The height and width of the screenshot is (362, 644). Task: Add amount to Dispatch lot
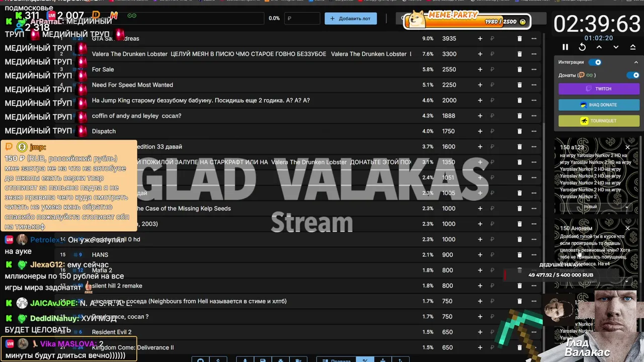[480, 131]
